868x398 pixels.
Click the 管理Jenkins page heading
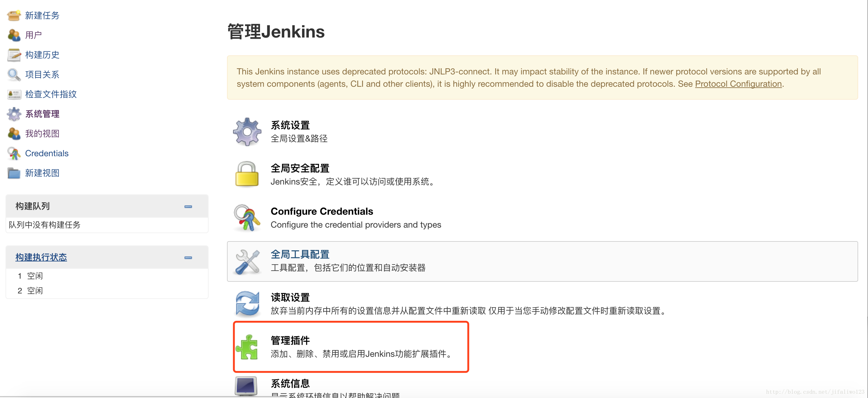pyautogui.click(x=276, y=32)
